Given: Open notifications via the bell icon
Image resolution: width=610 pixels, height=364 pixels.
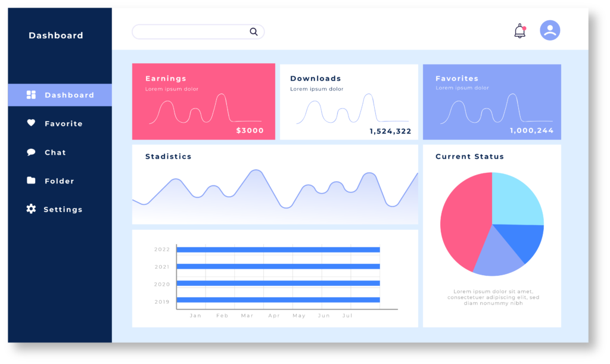Looking at the screenshot, I should tap(520, 31).
